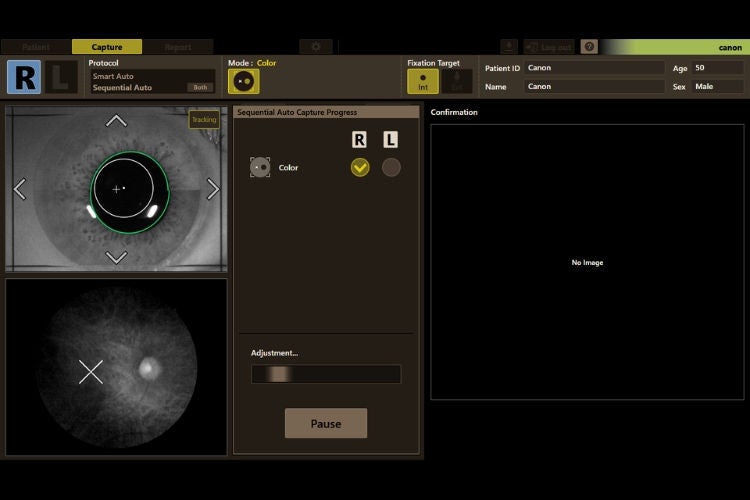The width and height of the screenshot is (750, 500).
Task: Open the settings gear icon
Action: (316, 47)
